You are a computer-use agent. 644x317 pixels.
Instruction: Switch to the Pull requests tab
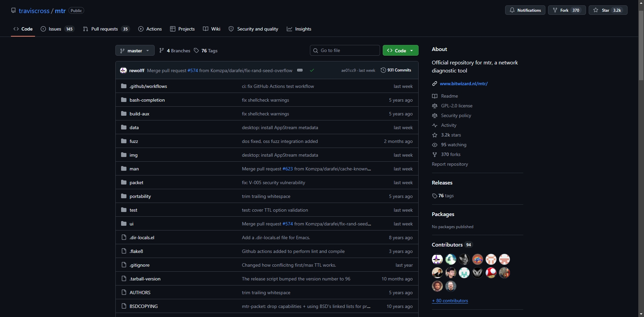coord(106,29)
